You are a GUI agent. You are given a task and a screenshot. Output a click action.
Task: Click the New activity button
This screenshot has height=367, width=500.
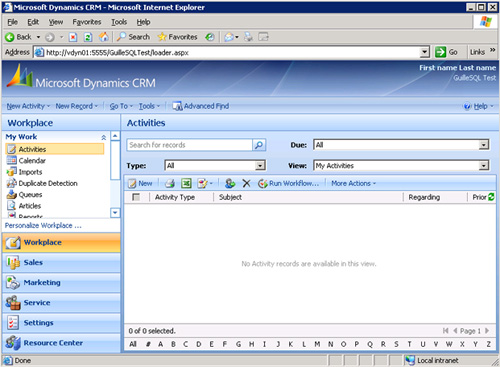tap(140, 183)
